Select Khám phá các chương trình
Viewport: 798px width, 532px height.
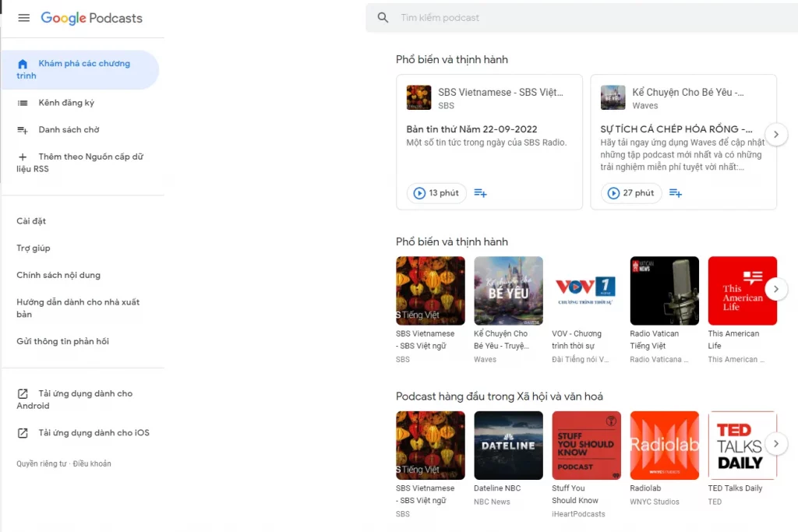(80, 69)
